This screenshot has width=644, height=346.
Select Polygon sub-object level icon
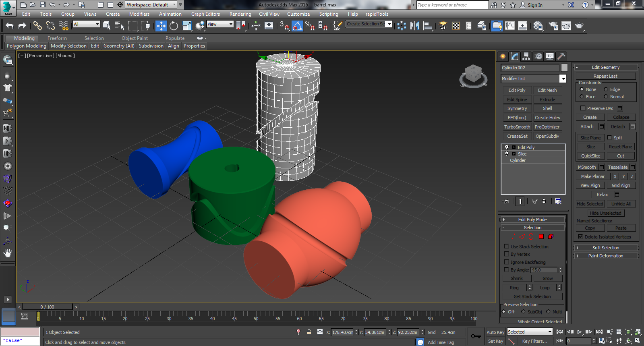coord(541,236)
